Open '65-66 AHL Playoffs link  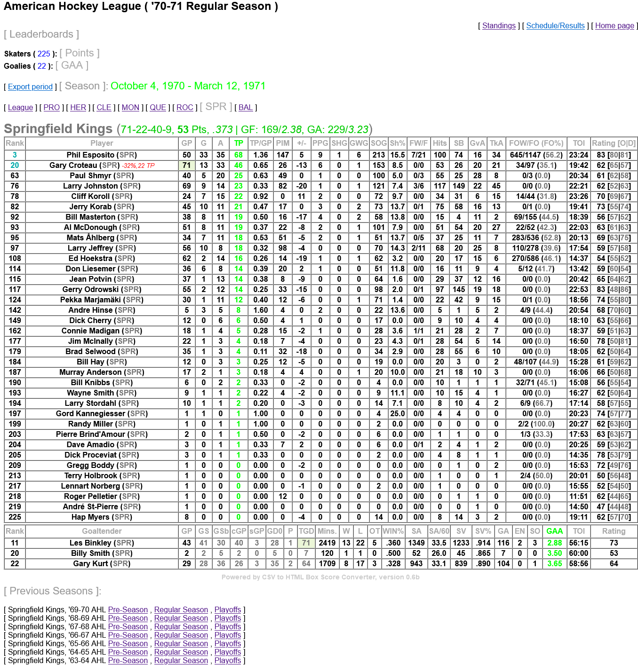(228, 644)
